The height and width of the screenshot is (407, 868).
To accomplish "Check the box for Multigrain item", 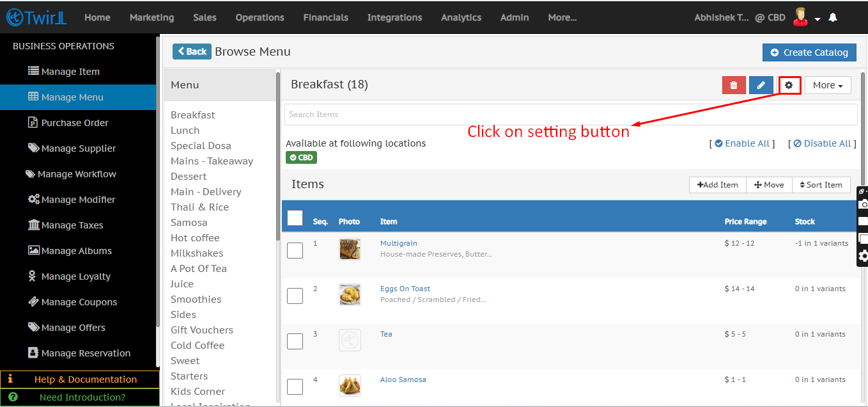I will (x=295, y=250).
